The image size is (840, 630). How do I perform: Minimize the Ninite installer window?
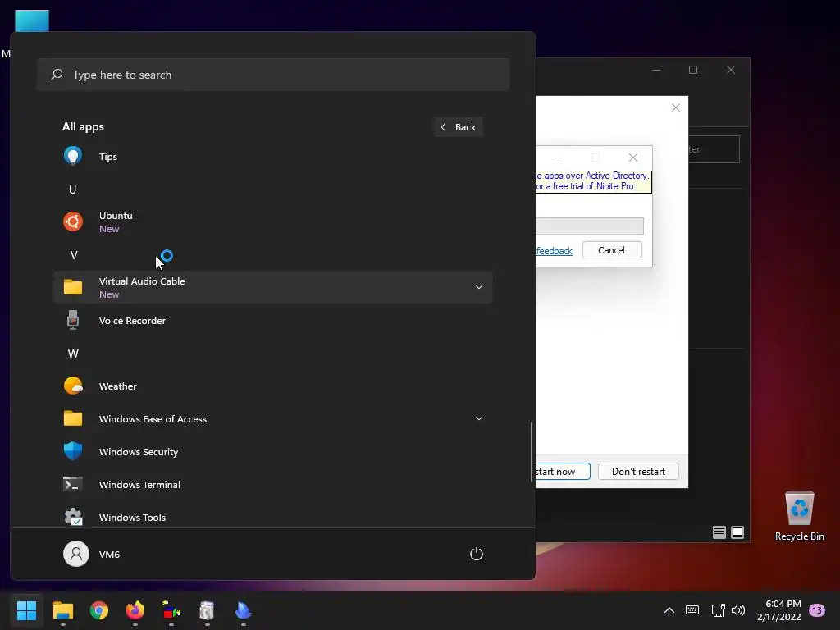click(558, 157)
